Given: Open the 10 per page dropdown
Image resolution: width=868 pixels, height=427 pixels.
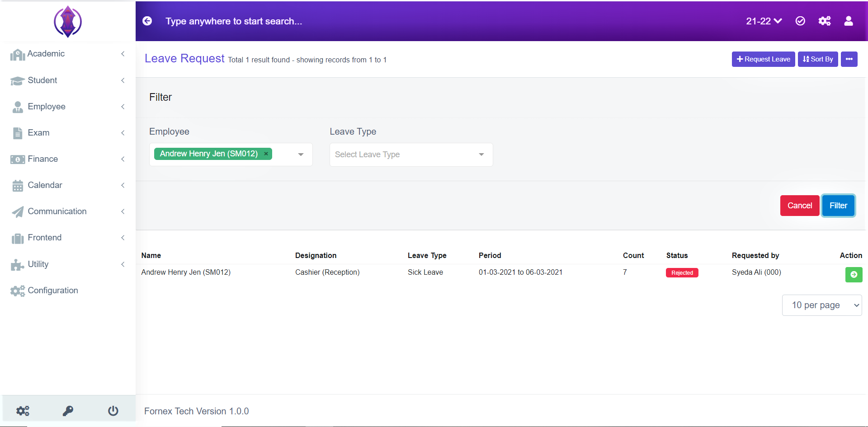Looking at the screenshot, I should 822,305.
